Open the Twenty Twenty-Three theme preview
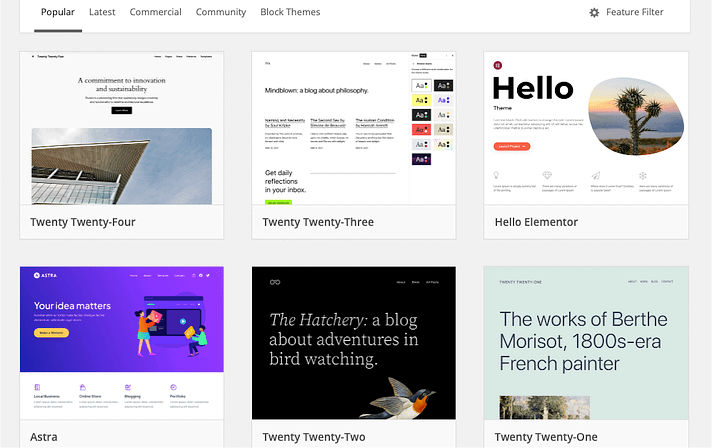The width and height of the screenshot is (712, 448). pyautogui.click(x=354, y=128)
